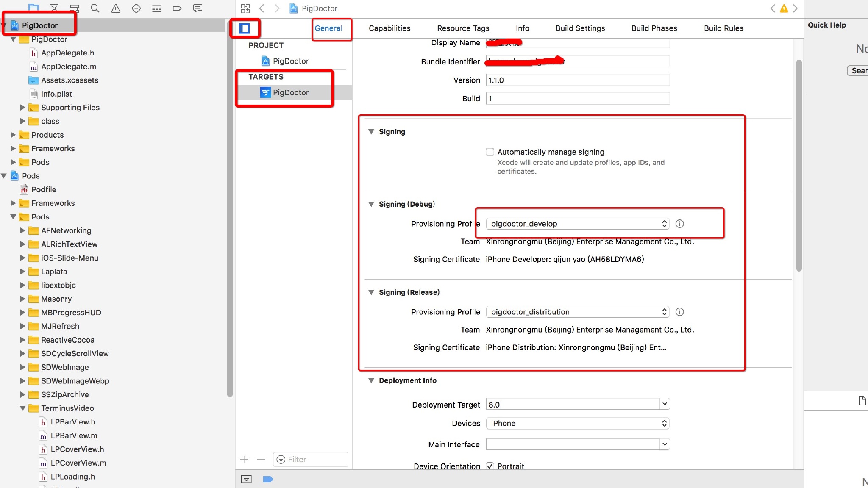This screenshot has width=868, height=488.
Task: Collapse the TerminusVideo folder
Action: (23, 408)
